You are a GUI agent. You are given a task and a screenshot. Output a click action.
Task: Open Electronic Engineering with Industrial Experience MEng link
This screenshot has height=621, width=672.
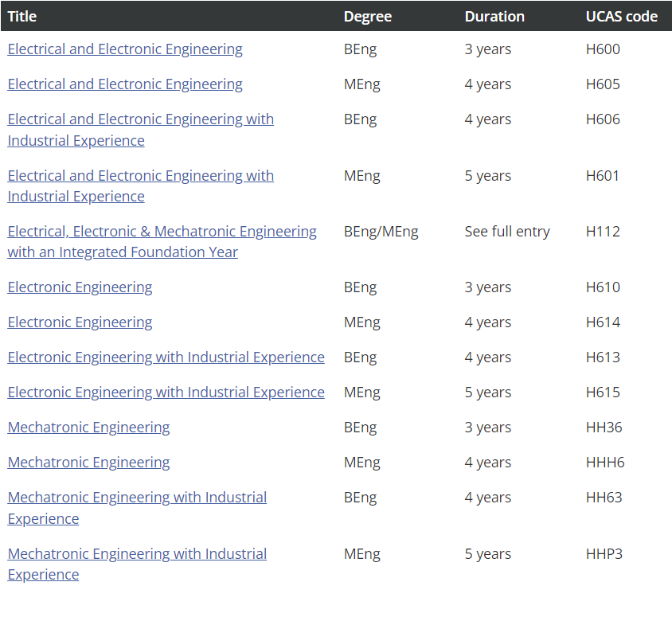pyautogui.click(x=166, y=393)
